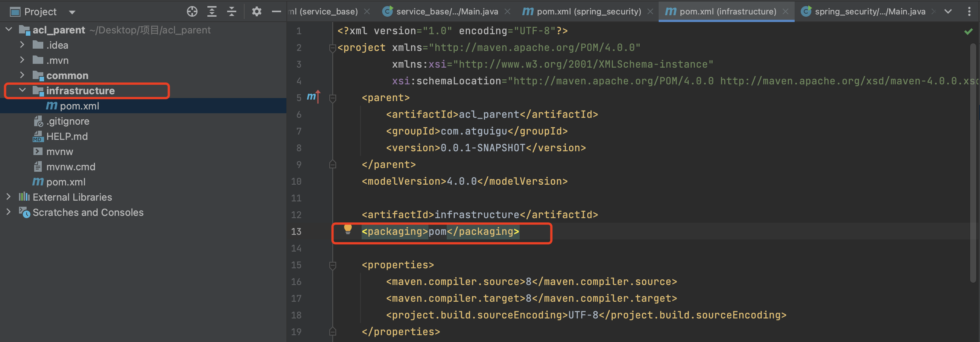
Task: Click the Collapse All icon in Project panel
Action: (x=232, y=11)
